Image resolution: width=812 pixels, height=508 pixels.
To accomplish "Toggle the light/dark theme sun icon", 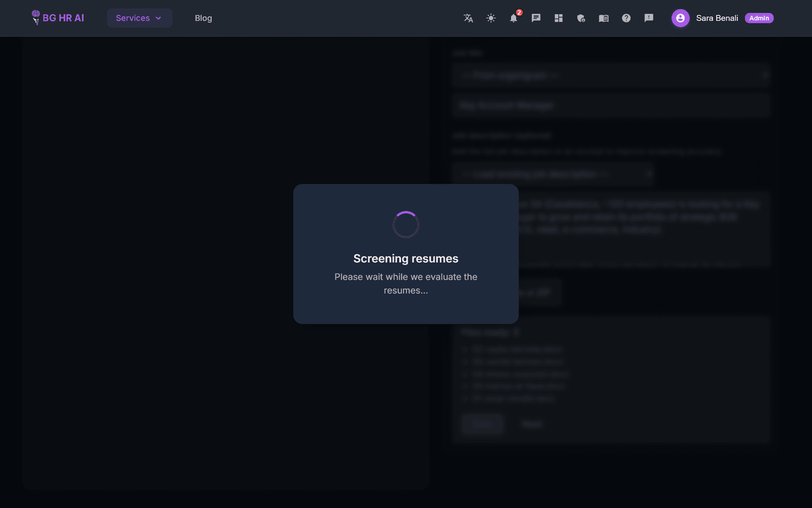I will click(x=491, y=18).
